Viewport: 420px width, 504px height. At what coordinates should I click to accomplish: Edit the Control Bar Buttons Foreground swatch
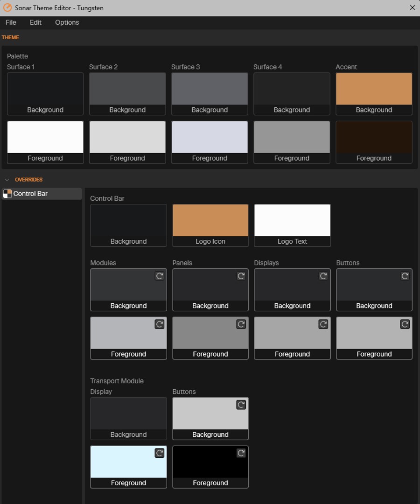point(374,338)
